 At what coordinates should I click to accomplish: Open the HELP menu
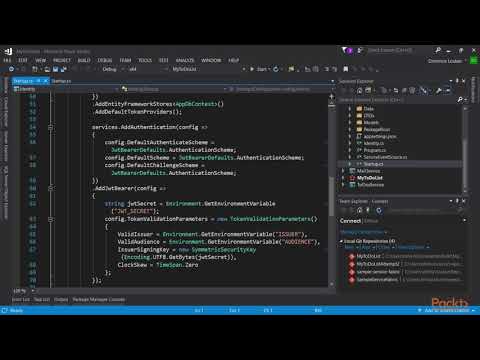[233, 60]
